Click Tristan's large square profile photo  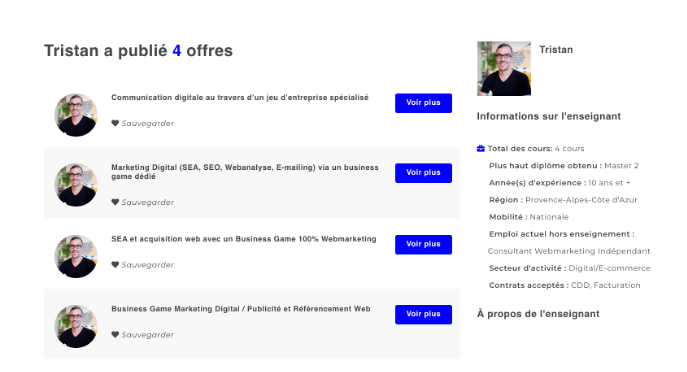(x=504, y=68)
